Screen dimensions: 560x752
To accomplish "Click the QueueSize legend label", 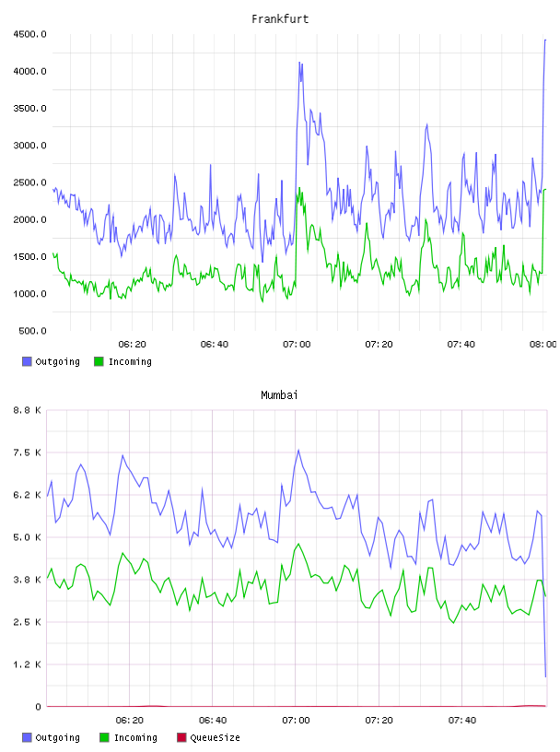I will tap(215, 737).
